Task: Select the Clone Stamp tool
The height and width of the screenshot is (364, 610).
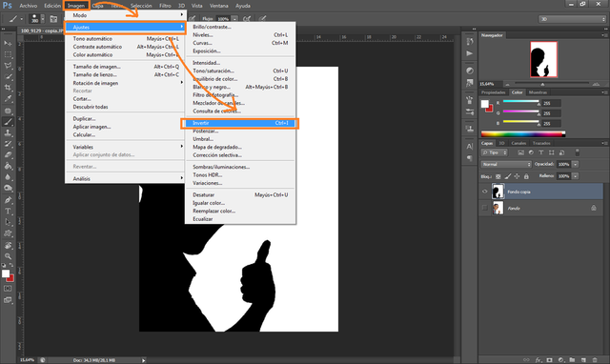Action: point(8,132)
